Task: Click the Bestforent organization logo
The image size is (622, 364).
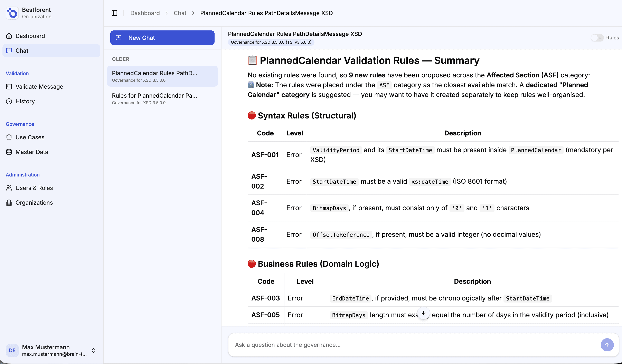Action: [x=12, y=13]
